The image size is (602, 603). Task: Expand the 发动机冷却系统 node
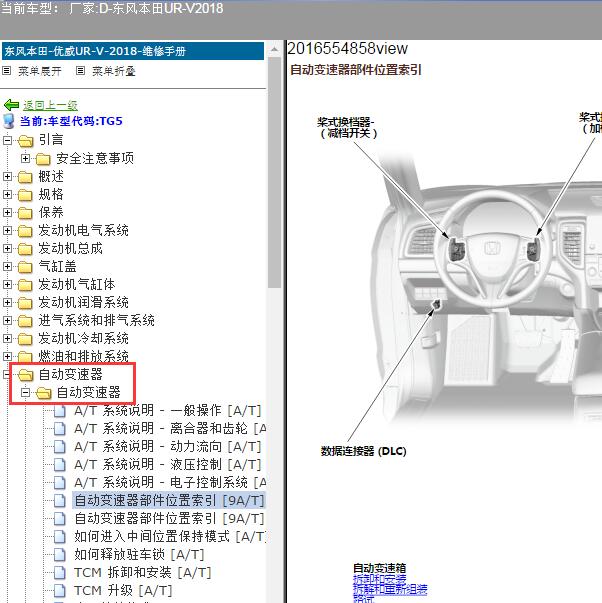tap(7, 338)
